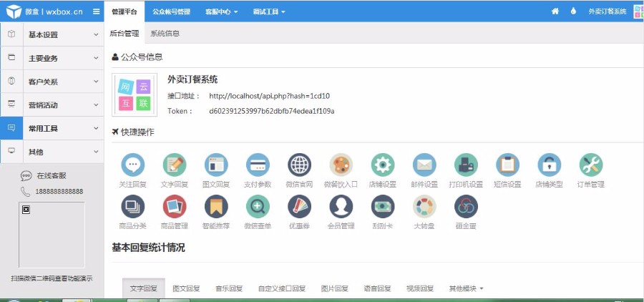Open the 店铺设置 gear icon
644x302 pixels.
tap(383, 165)
